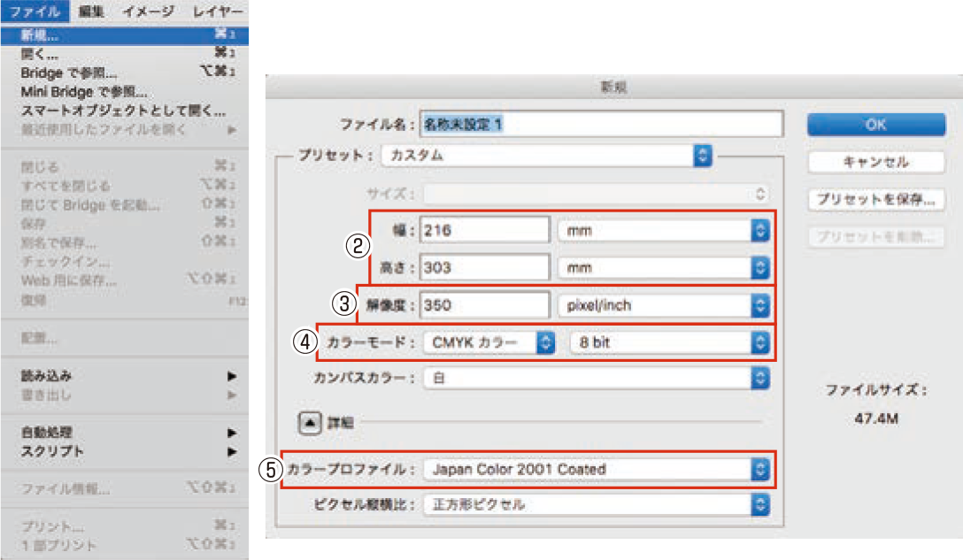963x560 pixels.
Task: Open the カンバスカラー dropdown showing 白
Action: click(x=596, y=379)
